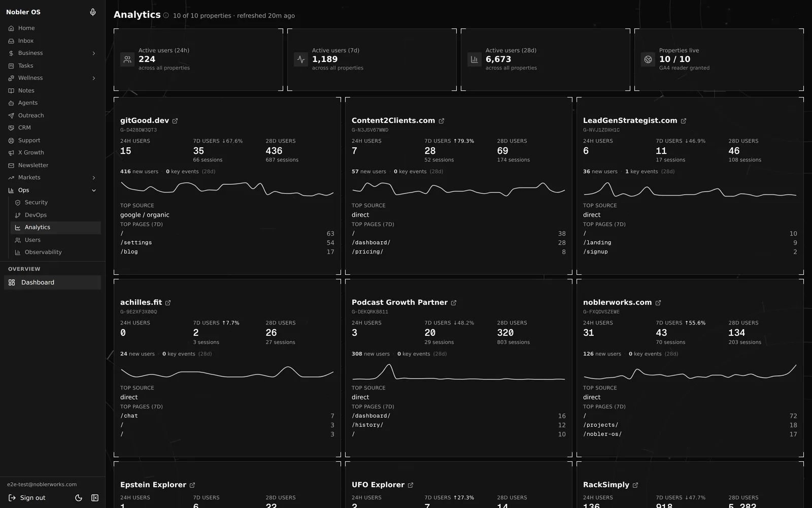Open DevOps under Ops

(x=56, y=215)
